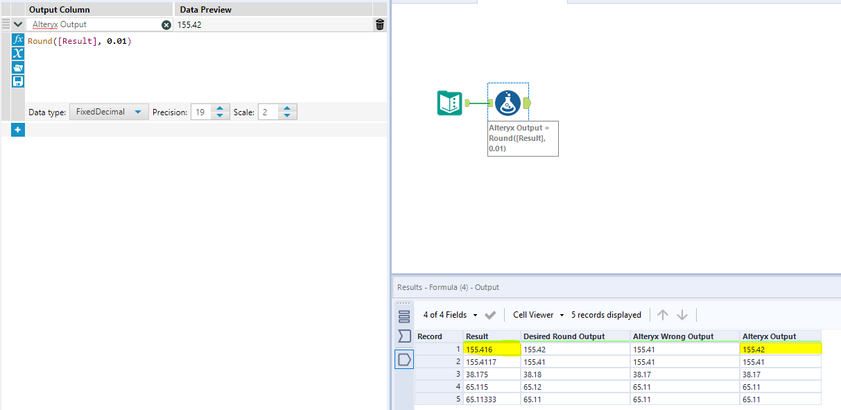Click the Precision value field

pyautogui.click(x=200, y=112)
